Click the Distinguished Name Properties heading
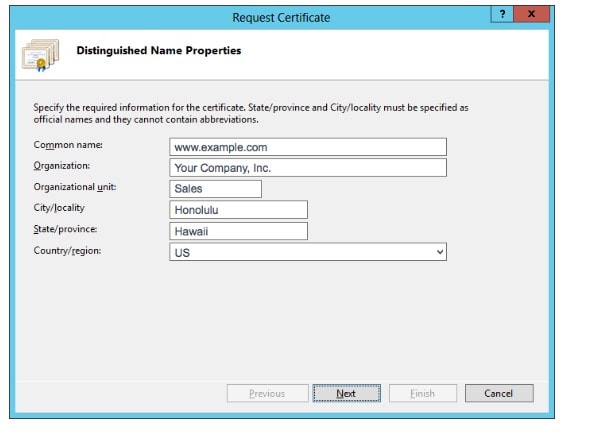 [x=159, y=50]
